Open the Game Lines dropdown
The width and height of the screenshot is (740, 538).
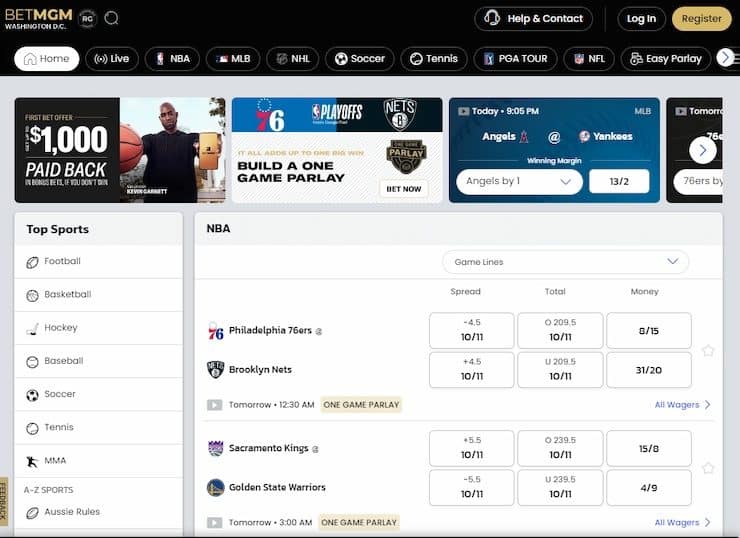click(565, 262)
